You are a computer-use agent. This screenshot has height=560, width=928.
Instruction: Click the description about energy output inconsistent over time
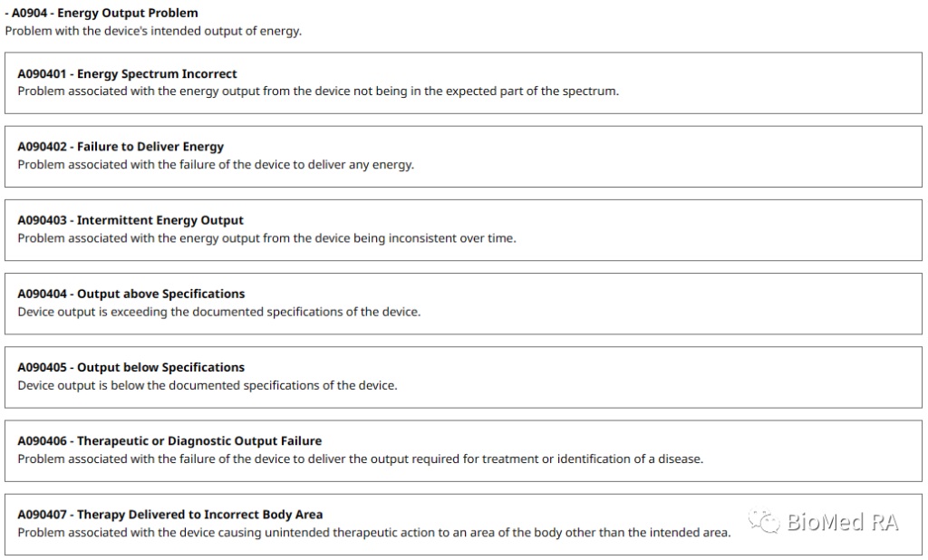266,238
